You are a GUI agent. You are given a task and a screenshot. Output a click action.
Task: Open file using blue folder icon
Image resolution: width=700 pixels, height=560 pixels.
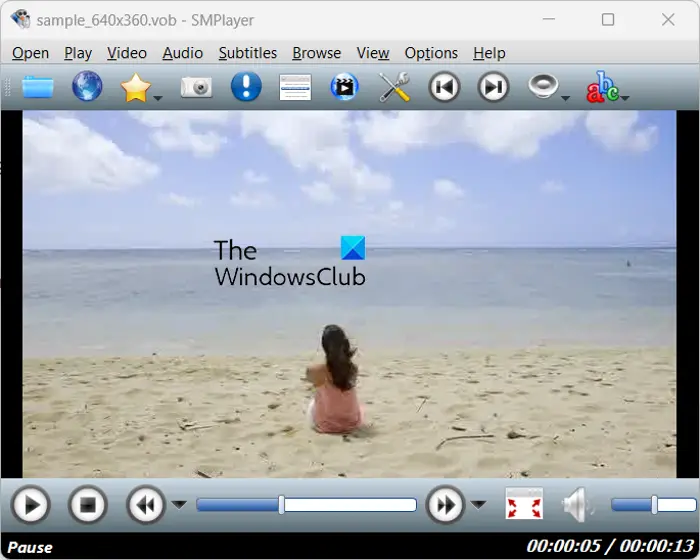(x=38, y=87)
